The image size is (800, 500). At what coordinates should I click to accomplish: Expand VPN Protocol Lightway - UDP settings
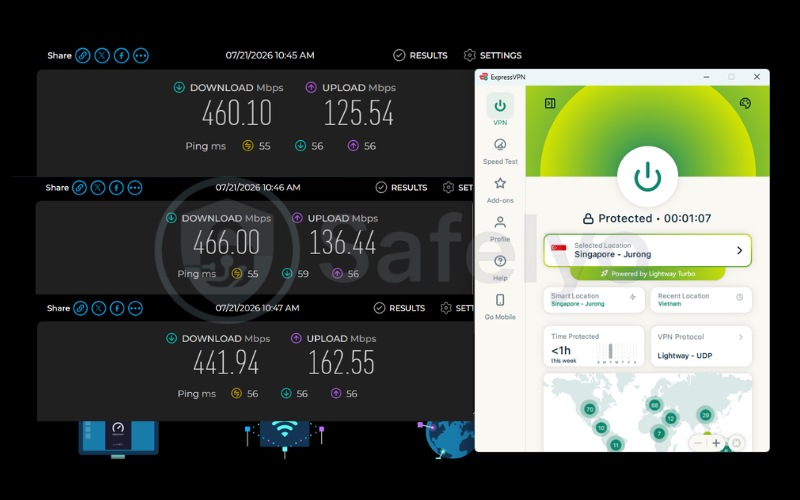(x=701, y=346)
